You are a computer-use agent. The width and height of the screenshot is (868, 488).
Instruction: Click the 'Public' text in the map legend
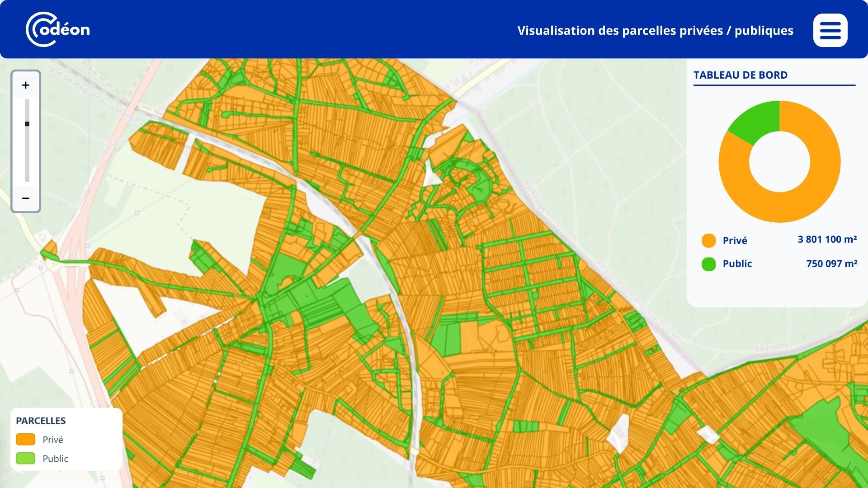pos(55,459)
